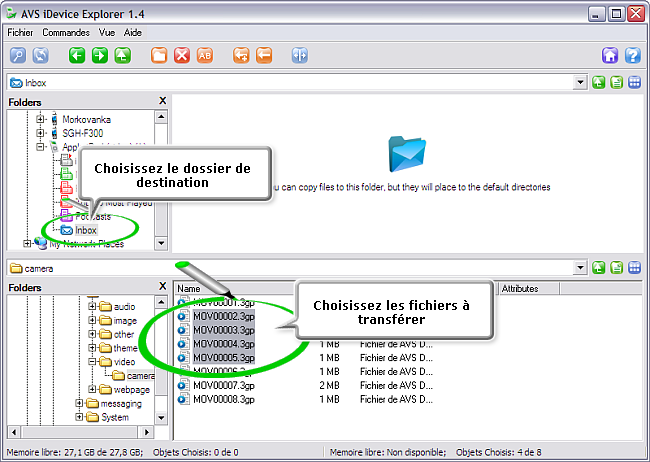
Task: Select file MOV00004.3gp
Action: coord(224,344)
